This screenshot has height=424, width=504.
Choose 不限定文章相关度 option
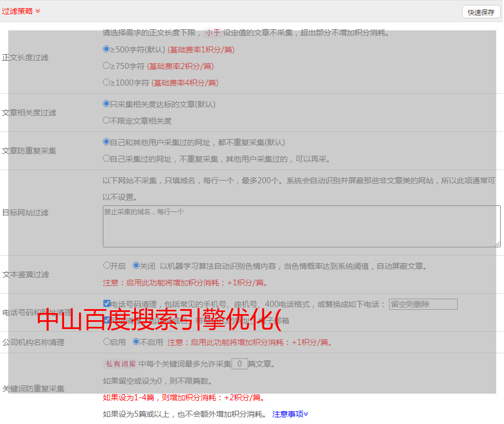(x=107, y=120)
